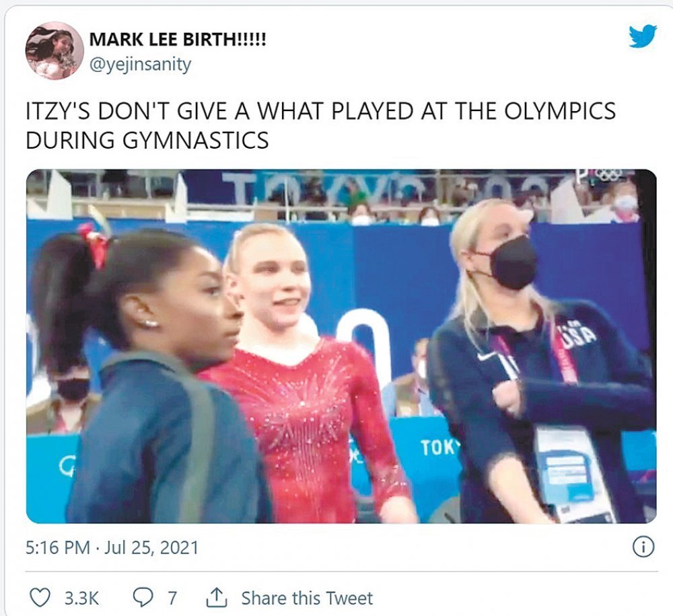Open the 5:16 PM Jul 25, 2021 timestamp
Image resolution: width=673 pixels, height=616 pixels.
coord(112,548)
